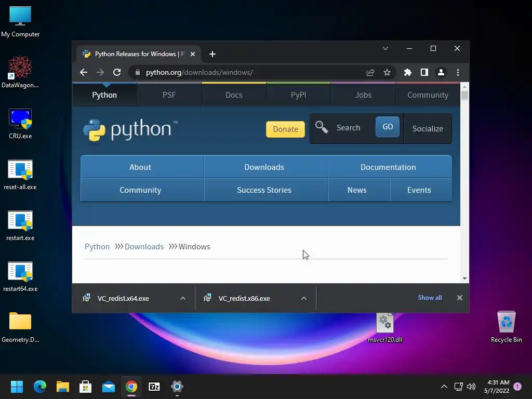Open Microsoft Store from the taskbar
The image size is (532, 399).
[86, 387]
